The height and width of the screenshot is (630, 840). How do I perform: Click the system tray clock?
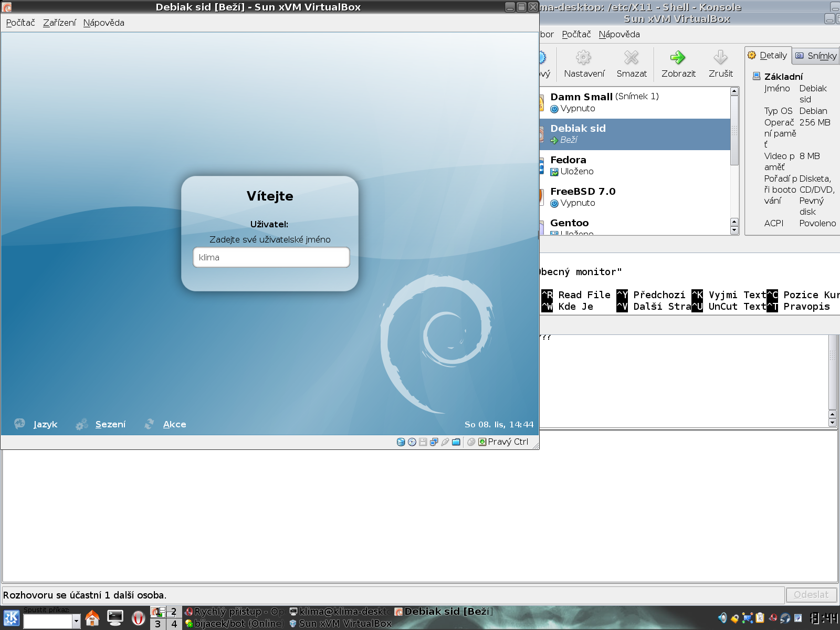tap(824, 618)
